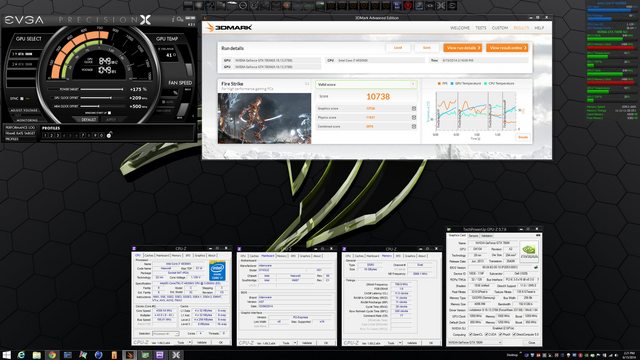Open the CPU-Z processor selection dropdown
The width and height of the screenshot is (640, 360).
[x=165, y=334]
